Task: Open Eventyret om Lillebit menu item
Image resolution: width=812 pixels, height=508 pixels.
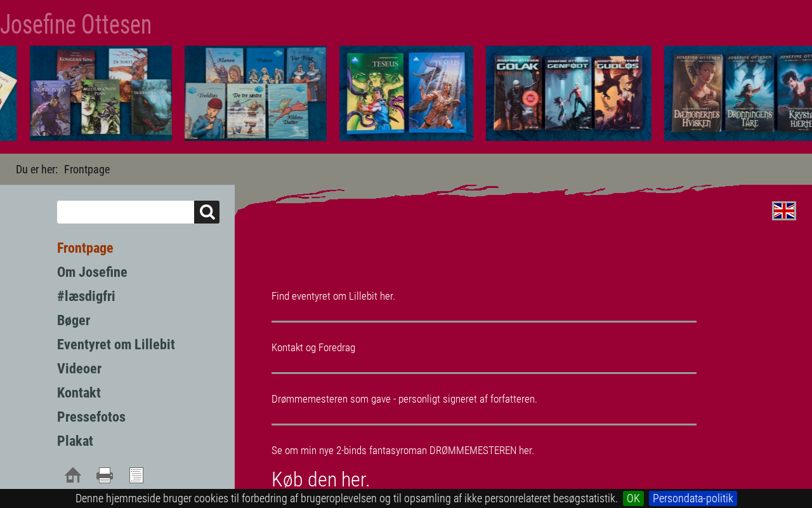Action: 116,344
